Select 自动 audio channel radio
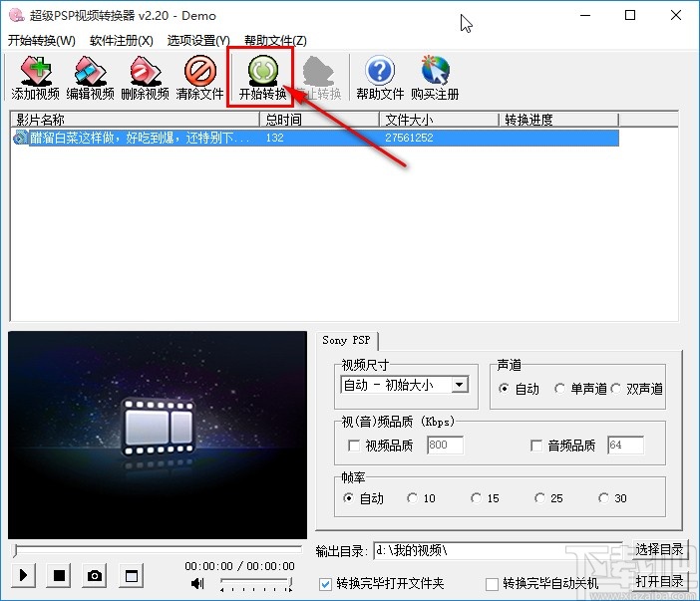Image resolution: width=700 pixels, height=601 pixels. (x=504, y=389)
